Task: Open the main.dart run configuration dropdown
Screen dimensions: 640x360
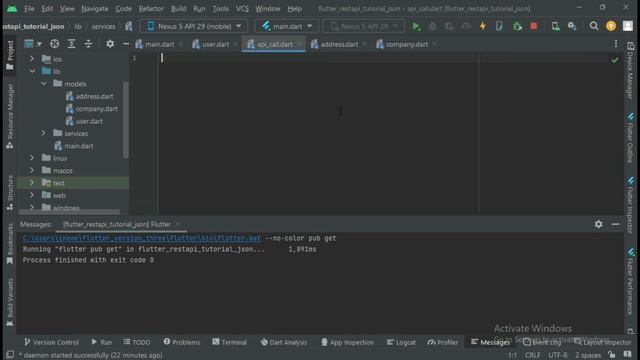Action: coord(287,27)
